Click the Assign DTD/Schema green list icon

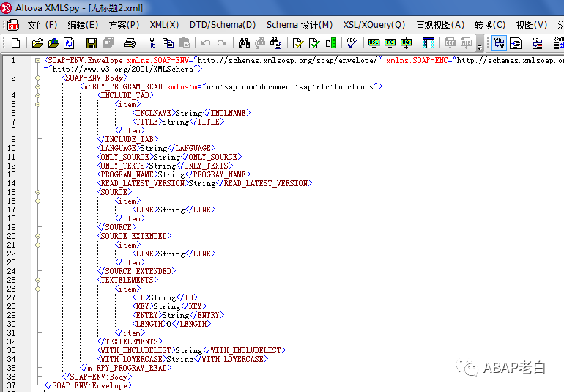330,43
